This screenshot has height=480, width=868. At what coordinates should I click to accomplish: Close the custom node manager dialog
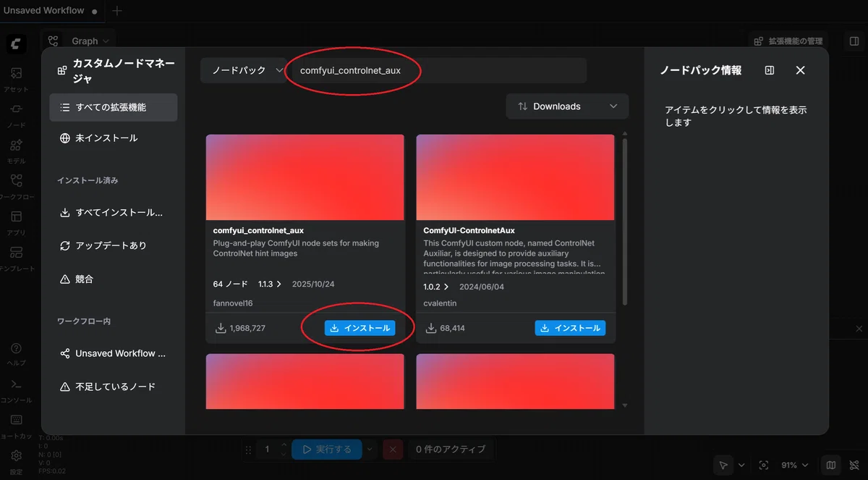pos(800,70)
